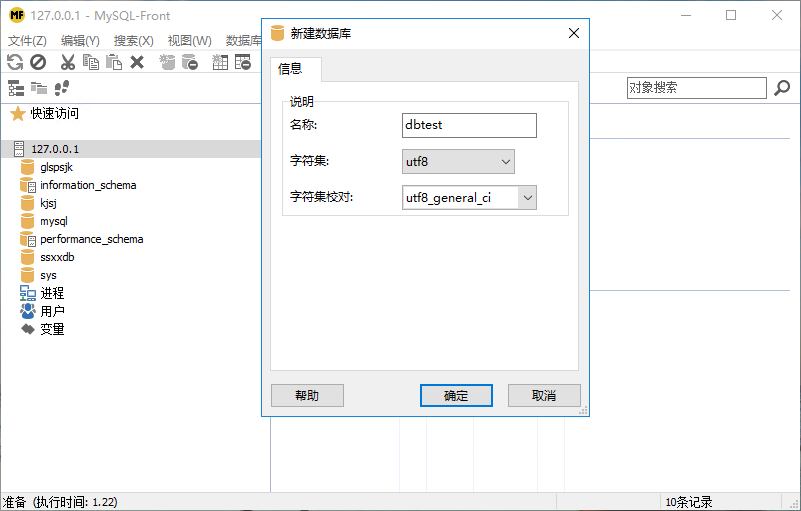Click the Drop Database toolbar icon
Image resolution: width=801 pixels, height=511 pixels.
(190, 62)
